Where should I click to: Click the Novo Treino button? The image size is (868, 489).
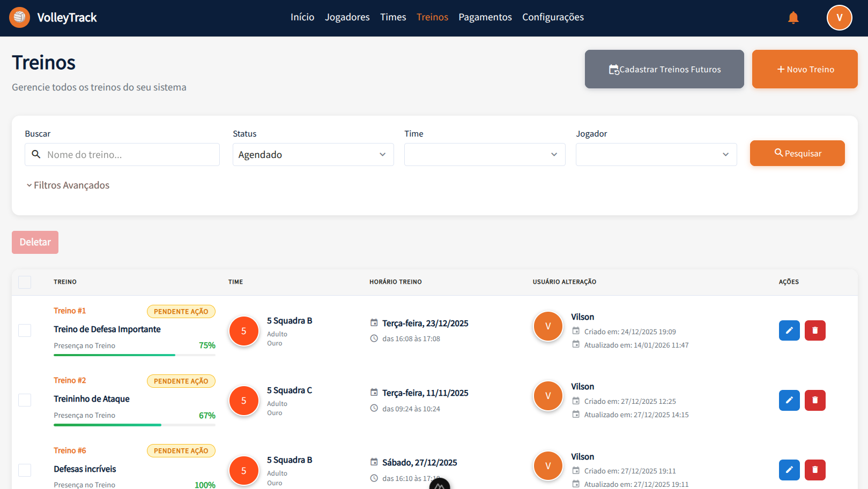point(804,69)
